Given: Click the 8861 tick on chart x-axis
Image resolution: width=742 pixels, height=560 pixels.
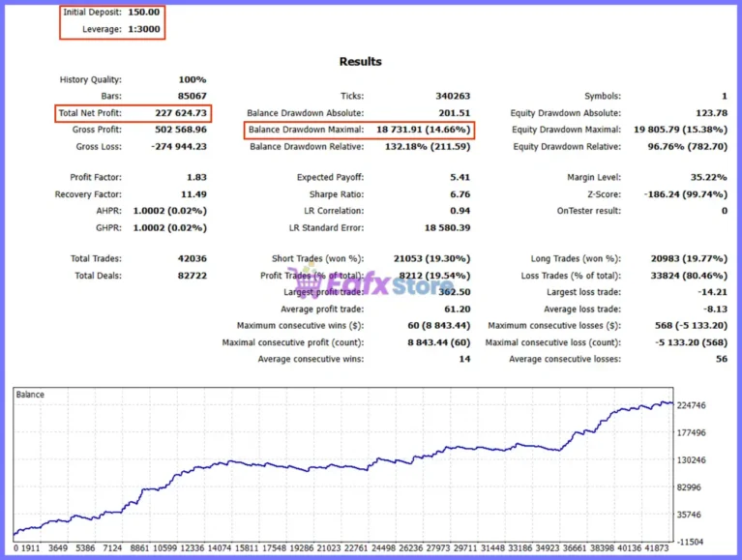Looking at the screenshot, I should pos(139,548).
